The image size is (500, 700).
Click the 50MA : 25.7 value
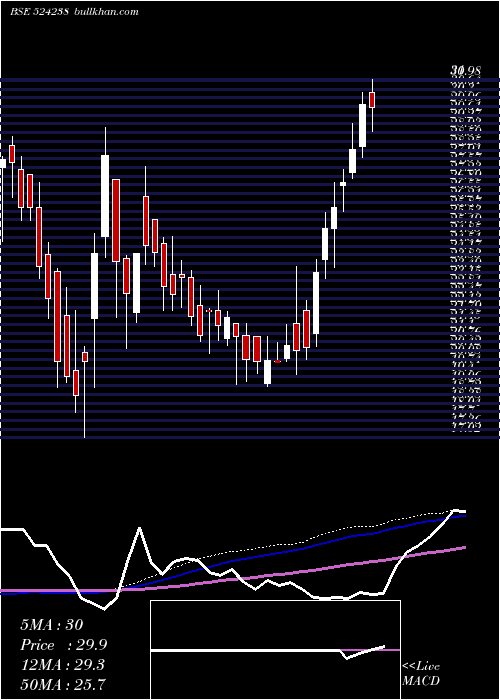(x=63, y=684)
